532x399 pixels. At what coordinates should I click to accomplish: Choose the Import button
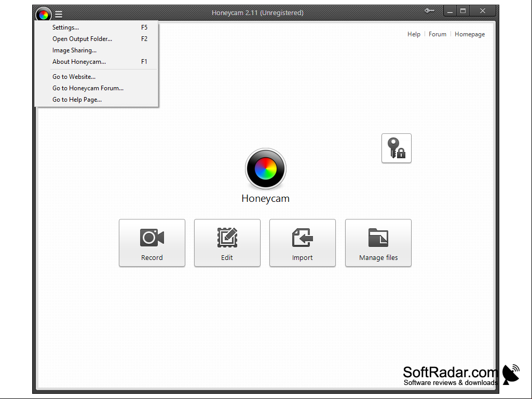click(x=303, y=243)
